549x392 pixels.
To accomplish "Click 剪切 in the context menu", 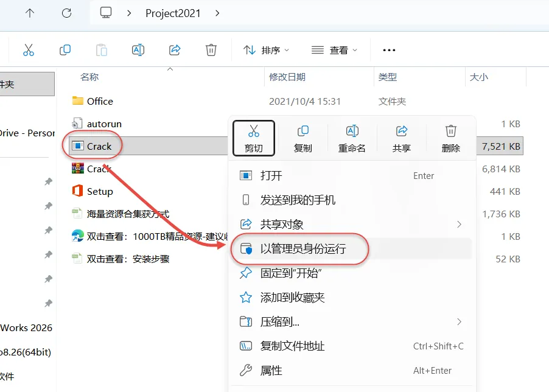I will click(x=253, y=138).
